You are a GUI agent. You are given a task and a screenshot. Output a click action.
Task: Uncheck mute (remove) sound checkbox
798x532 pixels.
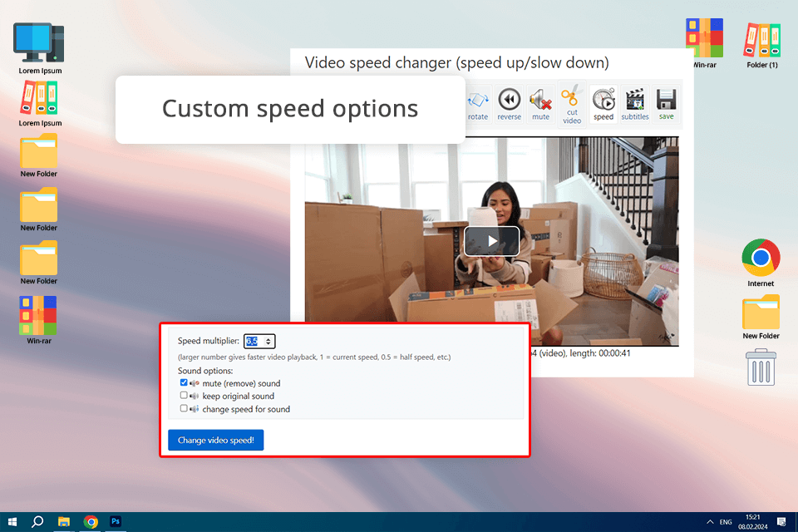tap(184, 382)
